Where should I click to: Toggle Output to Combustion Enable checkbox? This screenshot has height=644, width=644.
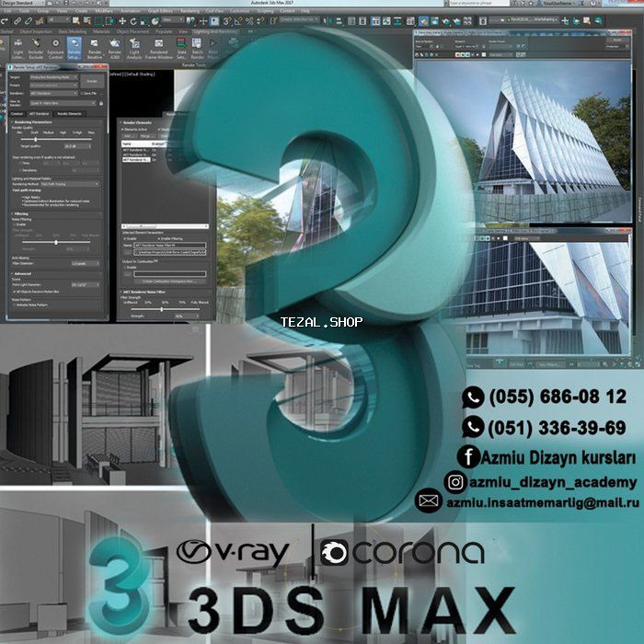(125, 268)
